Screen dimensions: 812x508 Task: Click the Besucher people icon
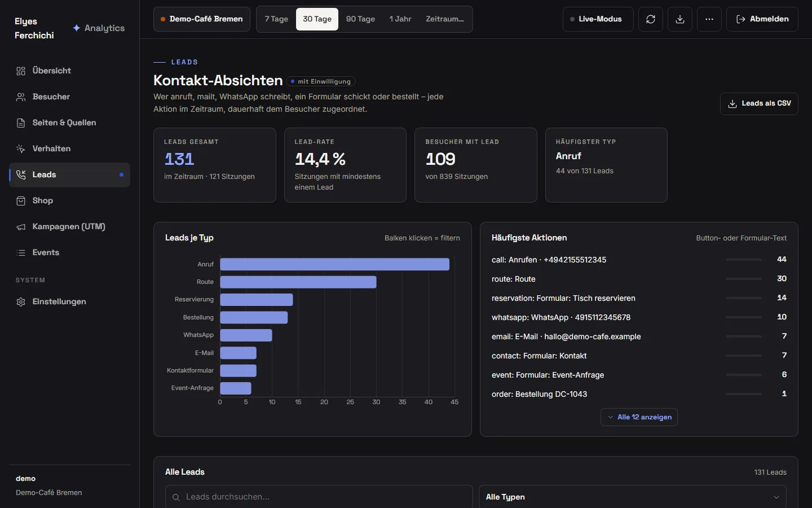coord(21,97)
